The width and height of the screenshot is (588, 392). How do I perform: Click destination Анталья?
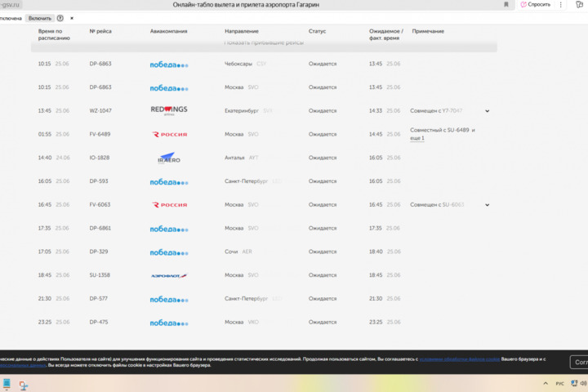[x=234, y=158]
